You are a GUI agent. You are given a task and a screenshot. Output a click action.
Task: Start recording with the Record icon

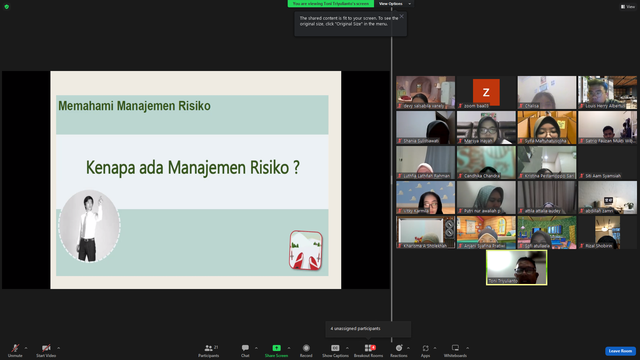click(306, 348)
